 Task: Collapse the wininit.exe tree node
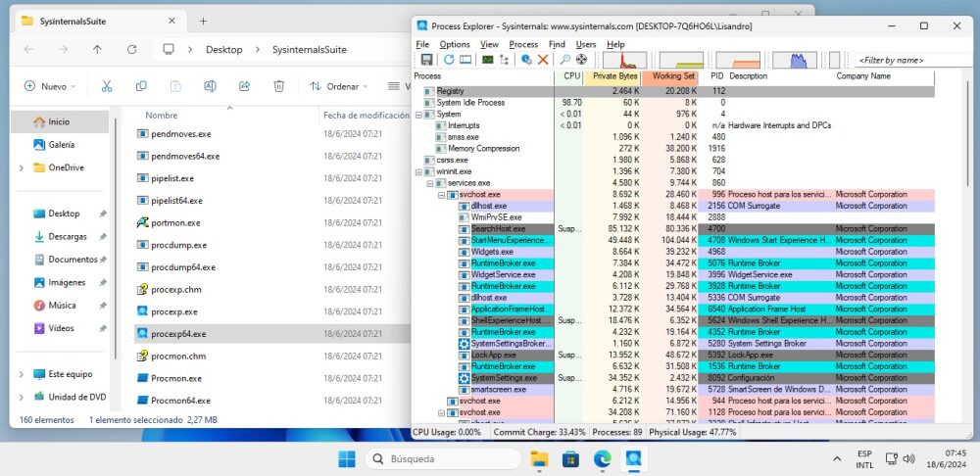(418, 171)
